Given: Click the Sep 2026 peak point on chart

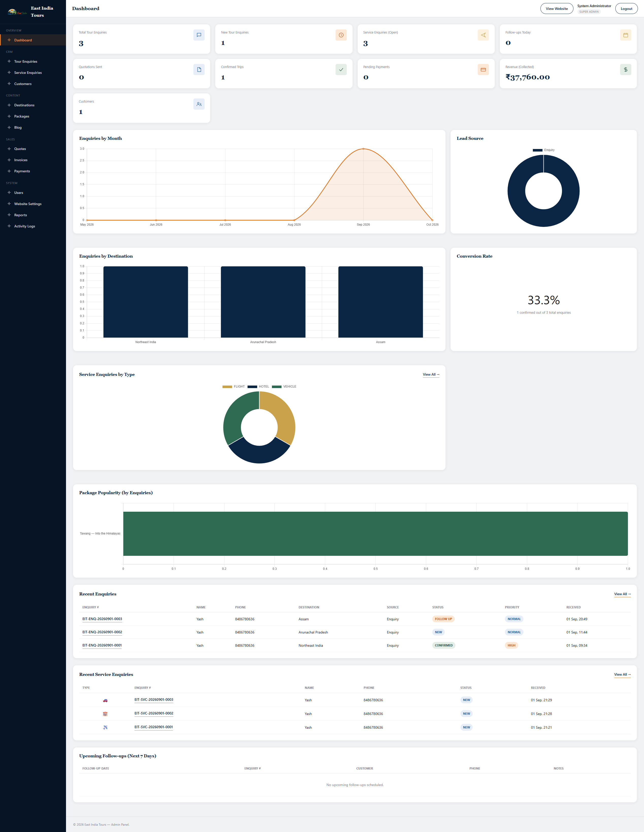Looking at the screenshot, I should [x=363, y=149].
